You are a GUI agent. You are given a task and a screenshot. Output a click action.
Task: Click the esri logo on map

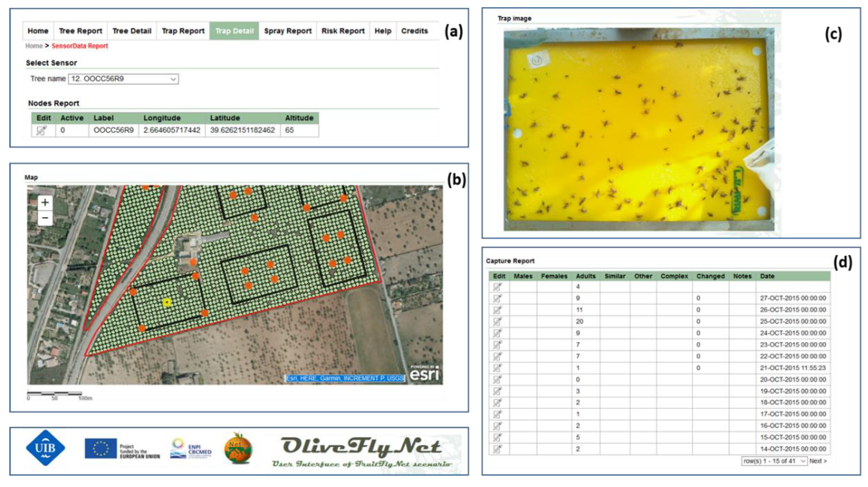(x=424, y=374)
